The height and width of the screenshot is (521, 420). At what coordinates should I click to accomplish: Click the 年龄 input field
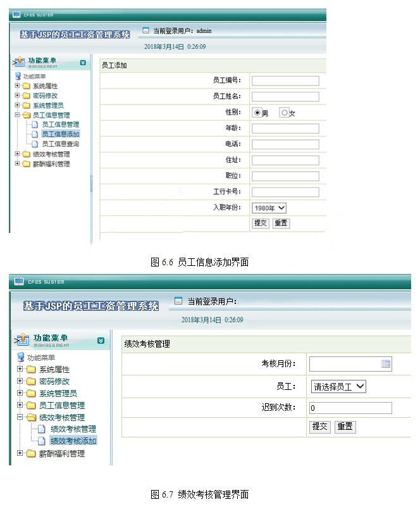pyautogui.click(x=285, y=129)
